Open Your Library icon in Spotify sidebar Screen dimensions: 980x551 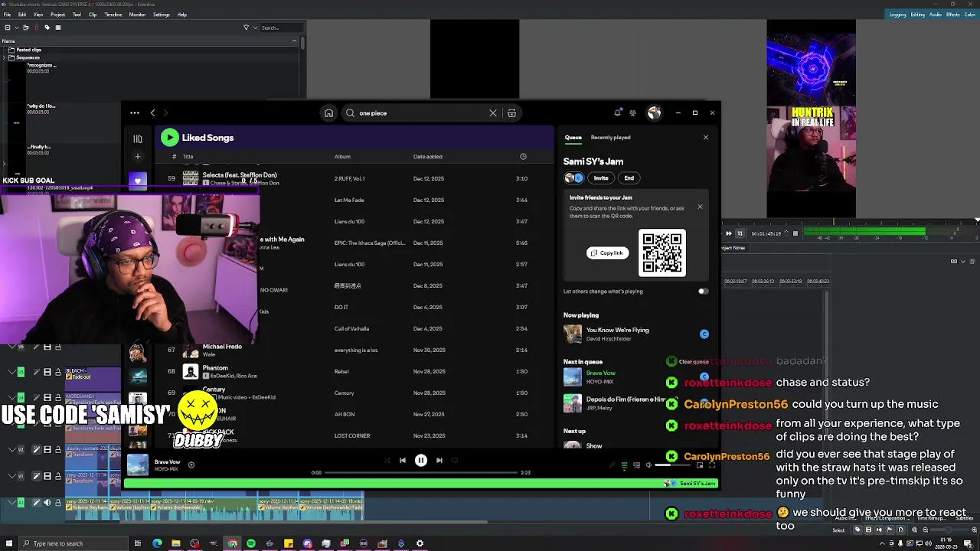(x=138, y=139)
